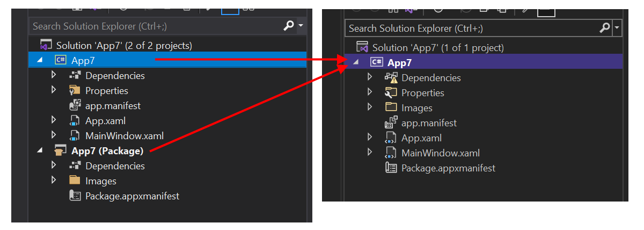Image resolution: width=644 pixels, height=230 pixels.
Task: Click the left Search Solution Explorer field
Action: (x=156, y=26)
